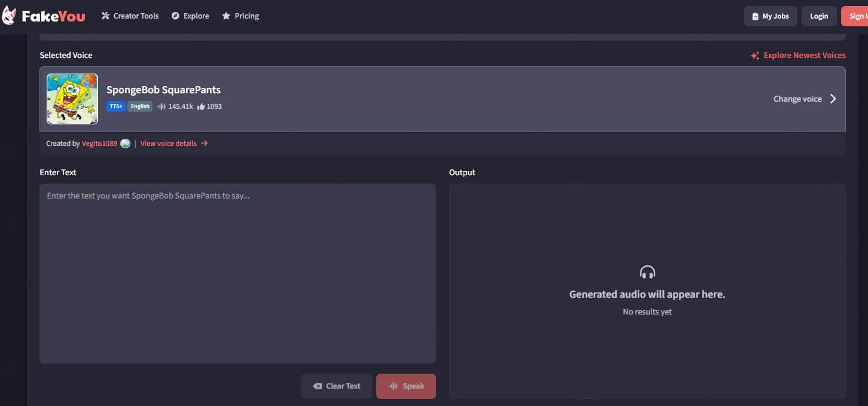Click the Clear Text button
The width and height of the screenshot is (868, 406).
pos(336,386)
